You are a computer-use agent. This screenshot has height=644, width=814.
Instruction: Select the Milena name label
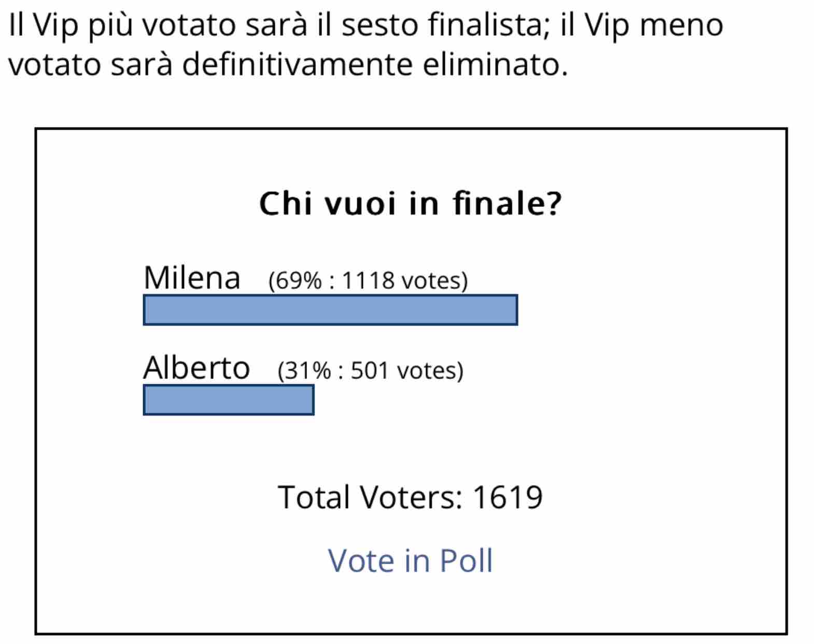(x=192, y=278)
